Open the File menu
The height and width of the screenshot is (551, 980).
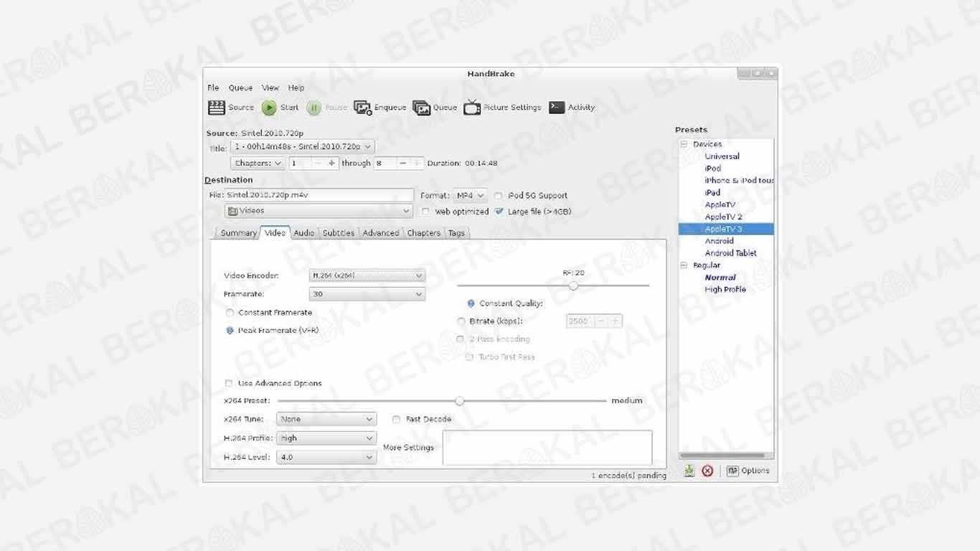pyautogui.click(x=213, y=88)
